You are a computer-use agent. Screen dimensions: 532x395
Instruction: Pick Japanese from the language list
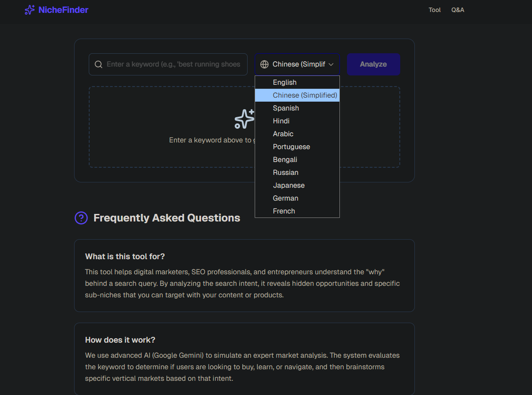[x=288, y=186]
